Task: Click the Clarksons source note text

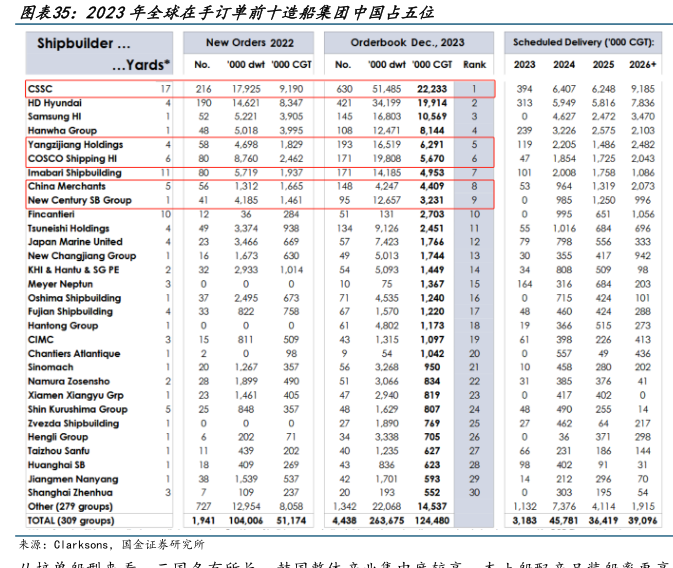Action: [110, 544]
